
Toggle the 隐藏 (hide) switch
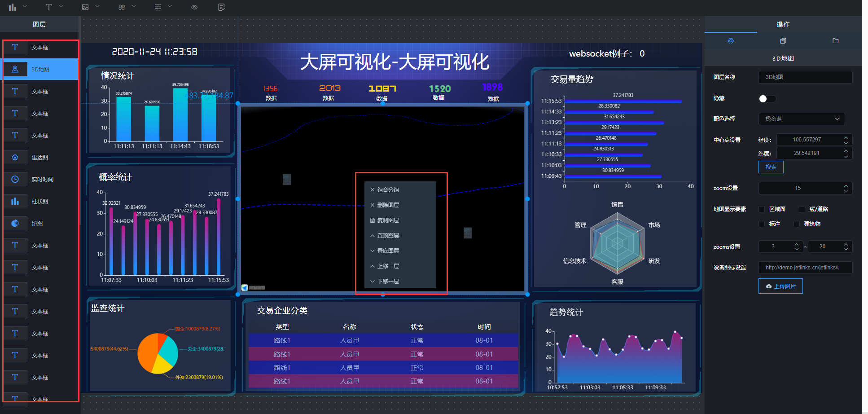767,99
